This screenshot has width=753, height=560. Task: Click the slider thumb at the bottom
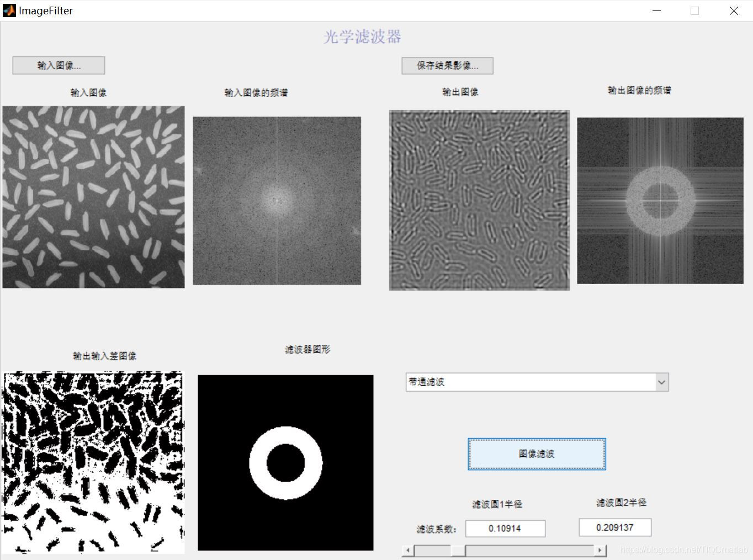[x=458, y=550]
